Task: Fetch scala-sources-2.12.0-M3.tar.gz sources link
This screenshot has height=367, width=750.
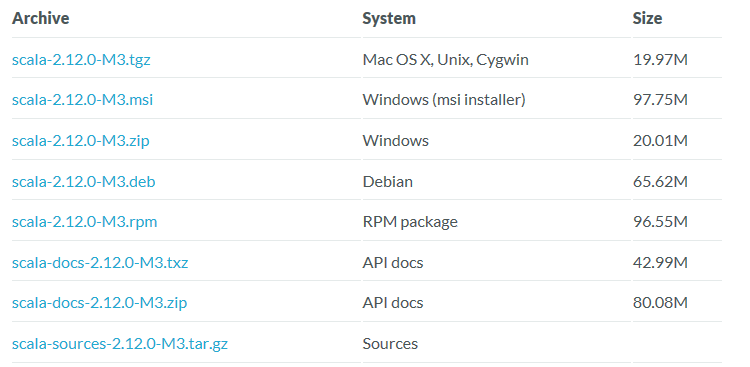Action: 120,344
